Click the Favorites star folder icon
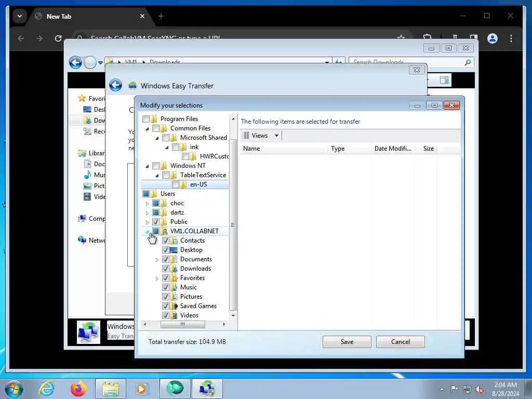 click(174, 278)
